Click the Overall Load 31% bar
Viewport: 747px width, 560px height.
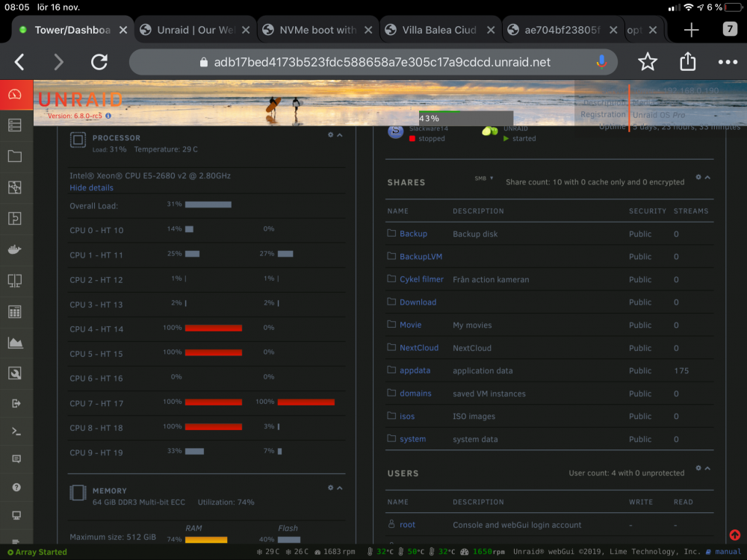[x=208, y=205]
